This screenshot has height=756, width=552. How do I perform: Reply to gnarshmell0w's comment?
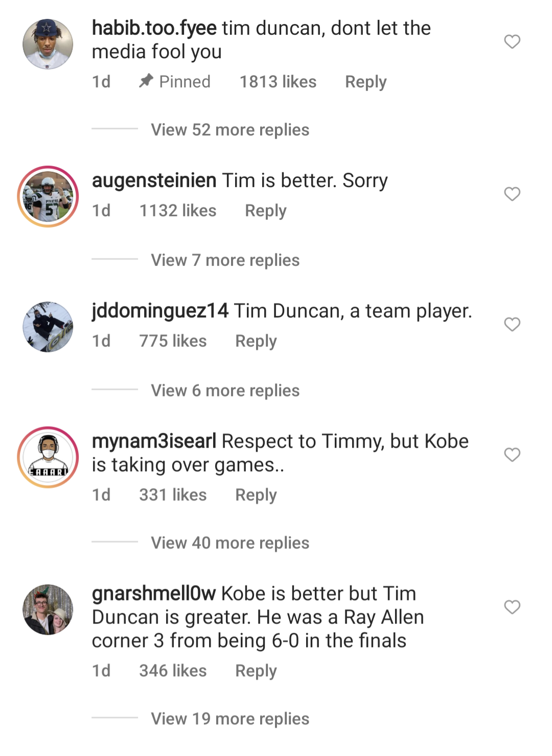point(256,671)
